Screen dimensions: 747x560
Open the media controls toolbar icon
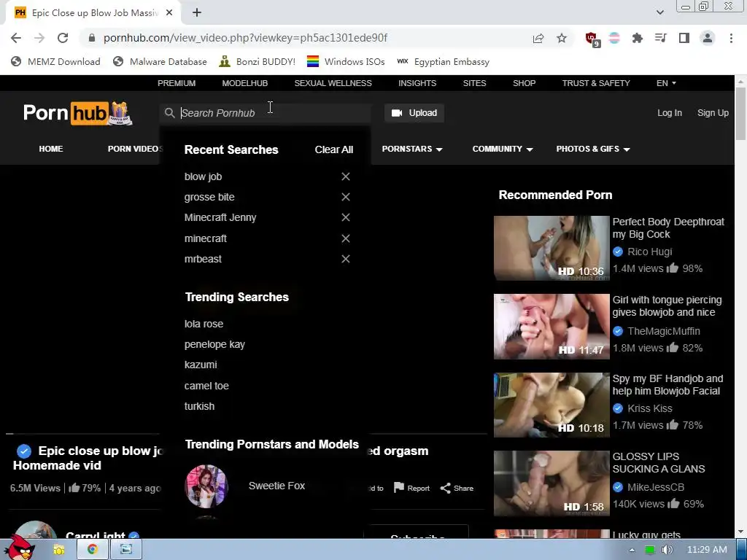tap(660, 38)
